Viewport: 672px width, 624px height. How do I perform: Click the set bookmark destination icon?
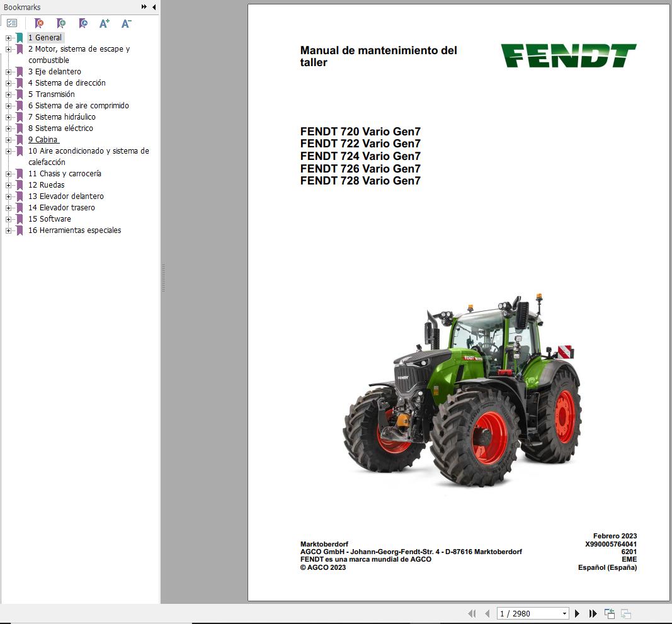click(83, 23)
